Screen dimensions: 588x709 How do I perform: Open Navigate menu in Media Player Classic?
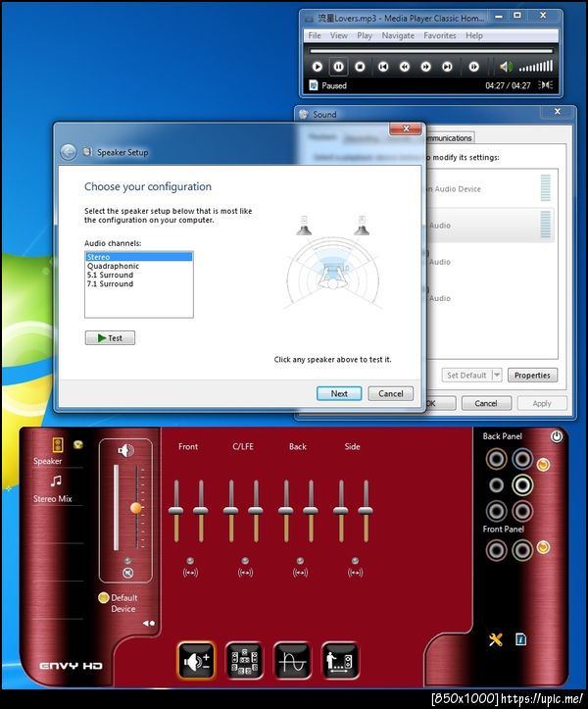(398, 35)
